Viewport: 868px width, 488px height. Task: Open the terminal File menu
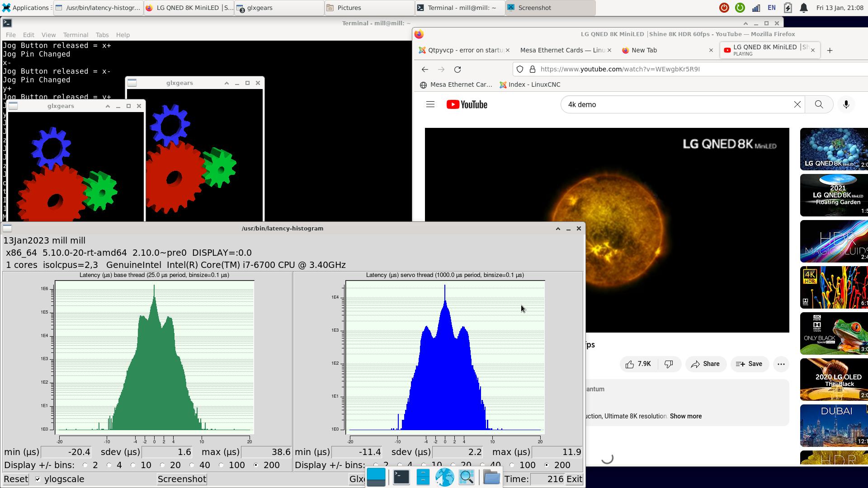10,35
